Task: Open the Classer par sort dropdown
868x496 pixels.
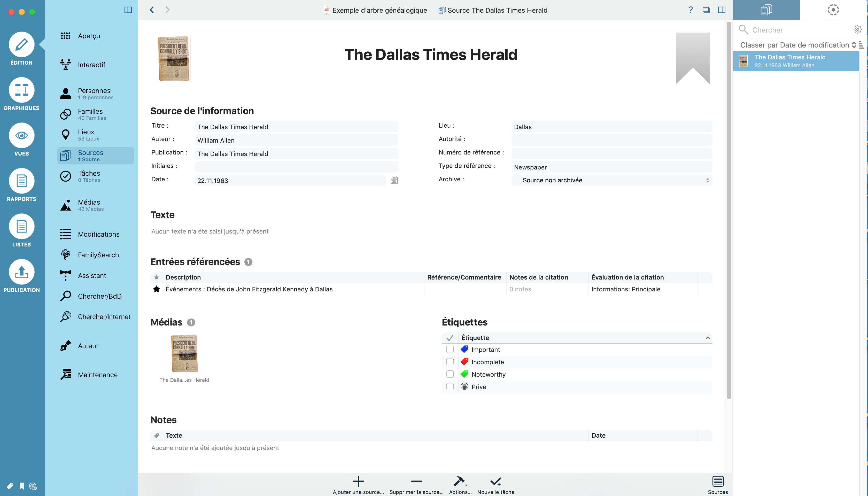Action: tap(798, 45)
